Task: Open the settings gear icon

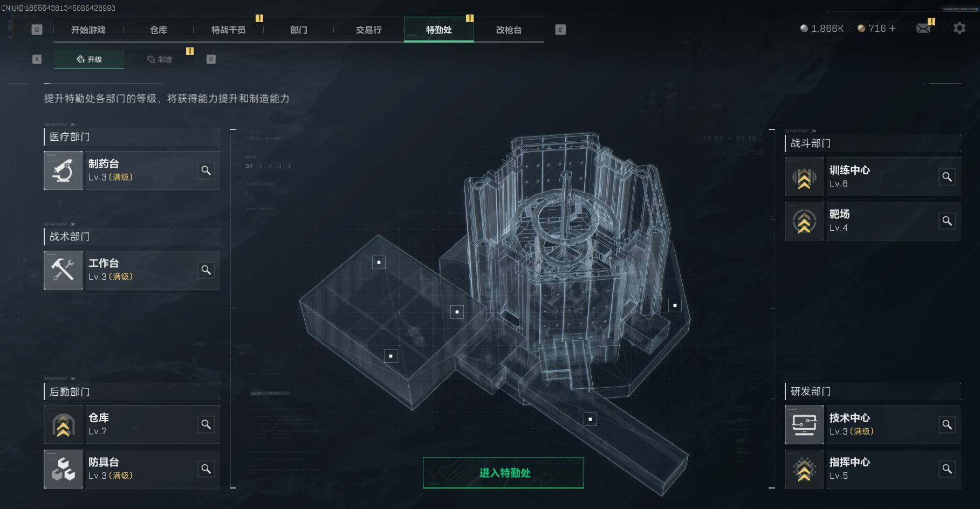Action: [960, 28]
